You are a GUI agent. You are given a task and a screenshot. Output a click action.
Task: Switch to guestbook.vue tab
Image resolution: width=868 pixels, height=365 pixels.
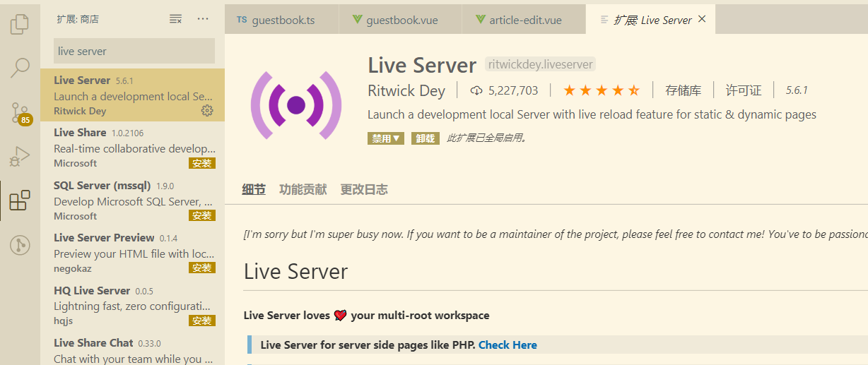coord(401,20)
